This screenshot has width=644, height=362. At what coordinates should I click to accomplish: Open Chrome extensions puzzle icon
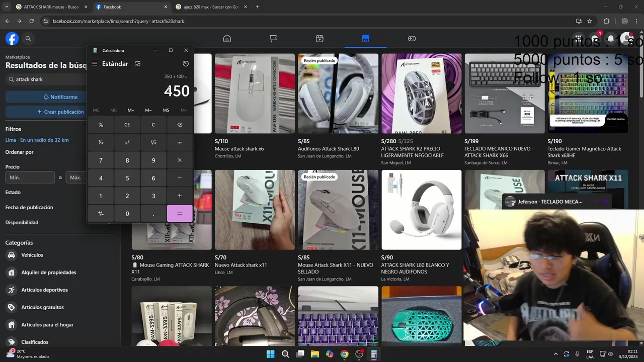[606, 21]
